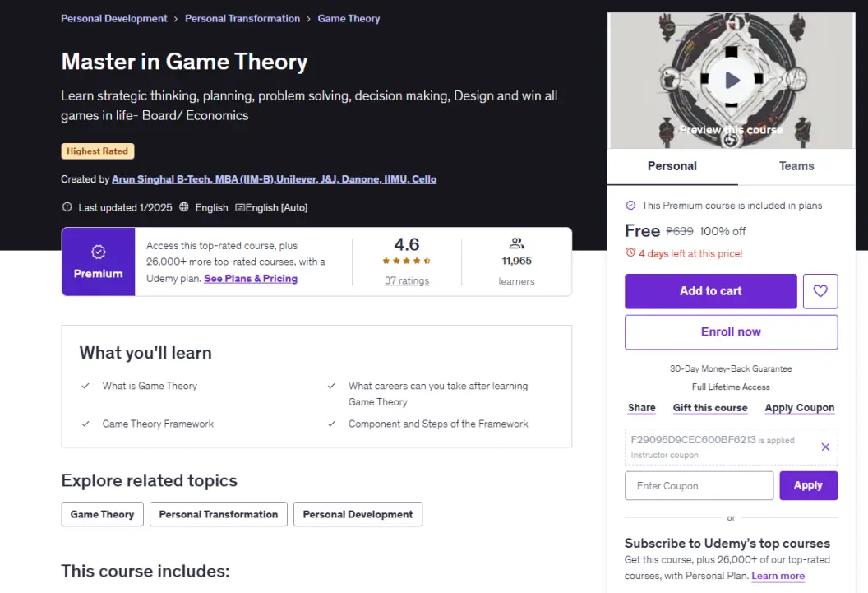Image resolution: width=868 pixels, height=593 pixels.
Task: Click 'Subscribe to Udemy's top courses' heading
Action: click(x=727, y=543)
